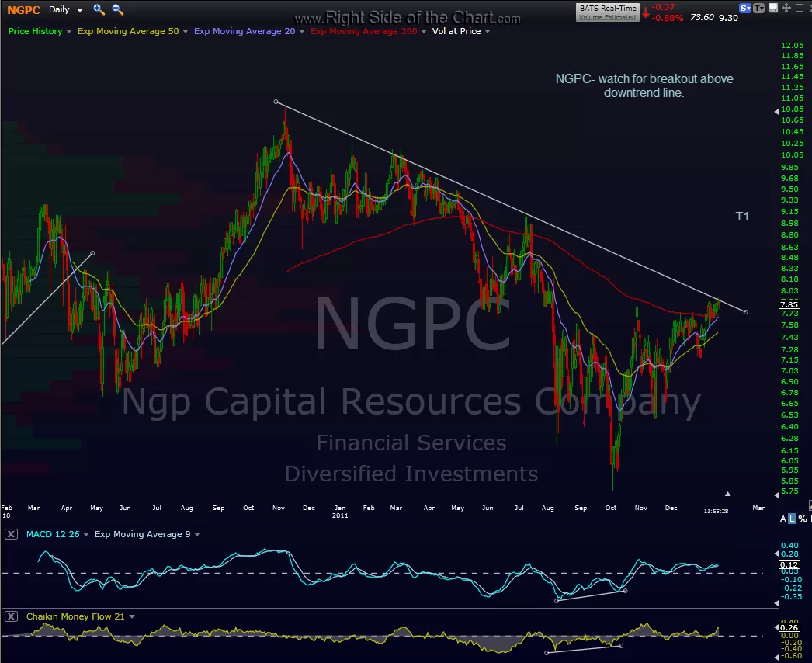Click the left-pointing arrow beside the 10.85 price level
Viewport: 812px width, 663px height.
tap(776, 111)
